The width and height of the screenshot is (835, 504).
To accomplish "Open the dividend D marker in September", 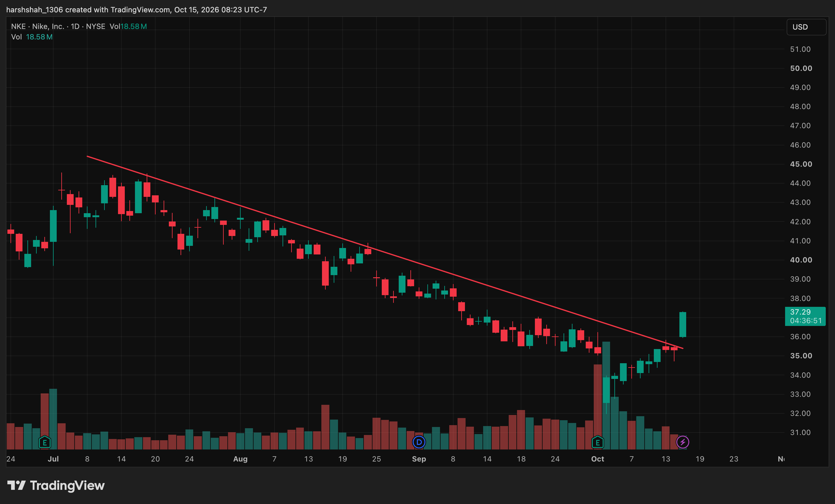I will pyautogui.click(x=419, y=442).
